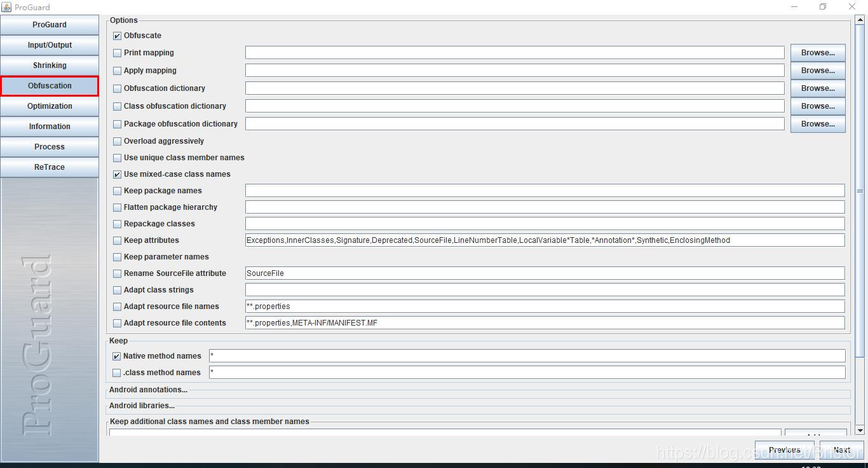The width and height of the screenshot is (868, 468).
Task: Enable Package obfuscation dictionary checkbox
Action: pyautogui.click(x=117, y=125)
